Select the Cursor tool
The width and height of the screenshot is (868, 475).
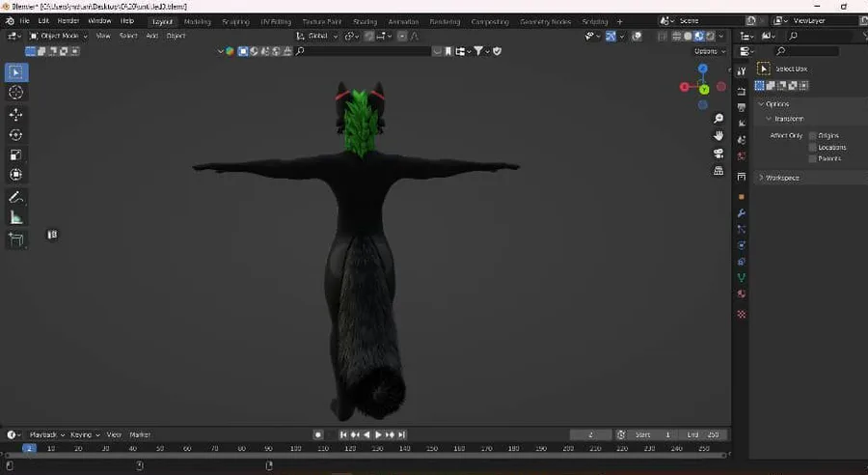coord(16,93)
